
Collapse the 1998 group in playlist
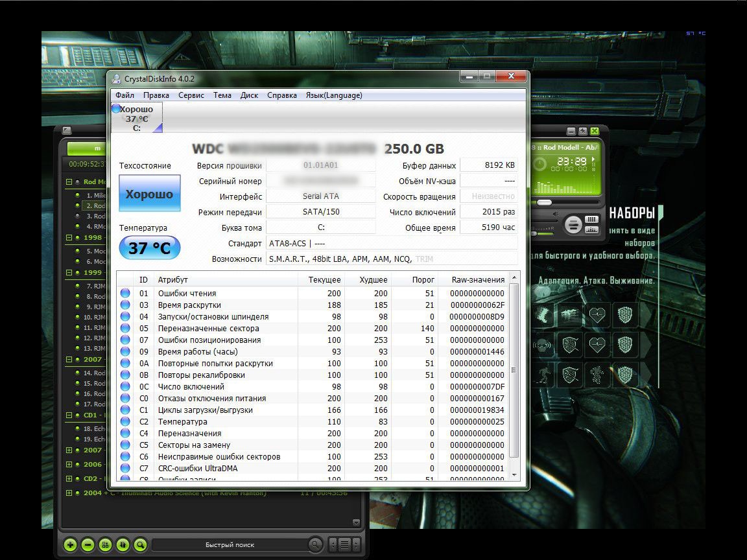pyautogui.click(x=69, y=237)
